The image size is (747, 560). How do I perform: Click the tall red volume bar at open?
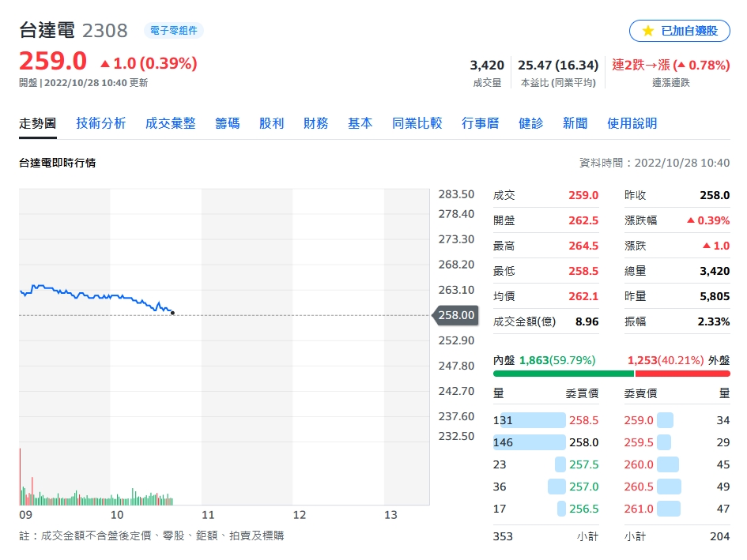click(x=20, y=476)
